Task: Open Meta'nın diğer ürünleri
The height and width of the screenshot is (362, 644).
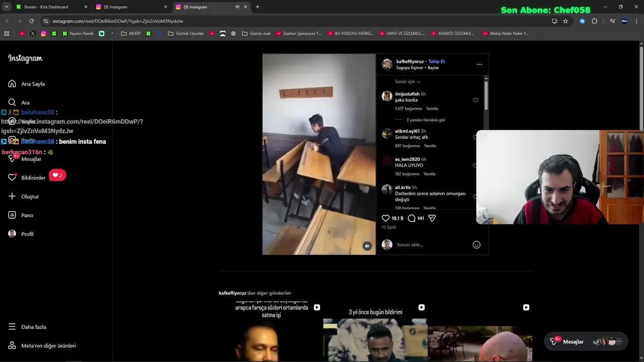Action: 42,346
